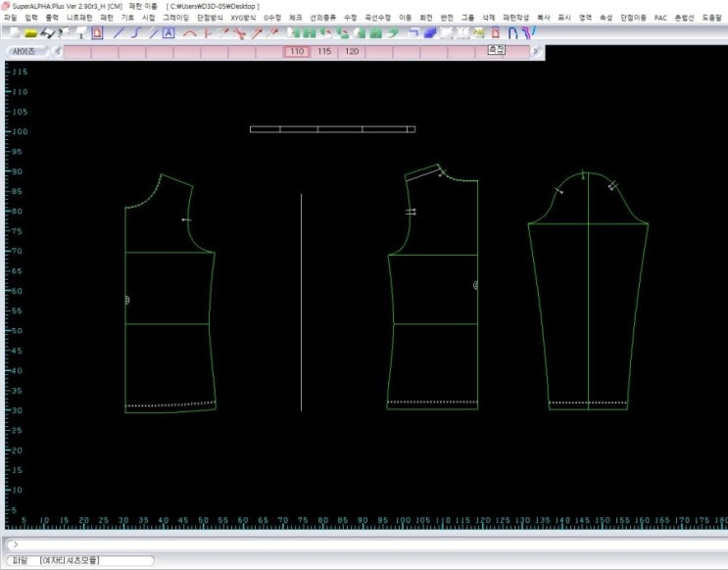Open the 파일 menu
The image size is (728, 570).
click(11, 18)
